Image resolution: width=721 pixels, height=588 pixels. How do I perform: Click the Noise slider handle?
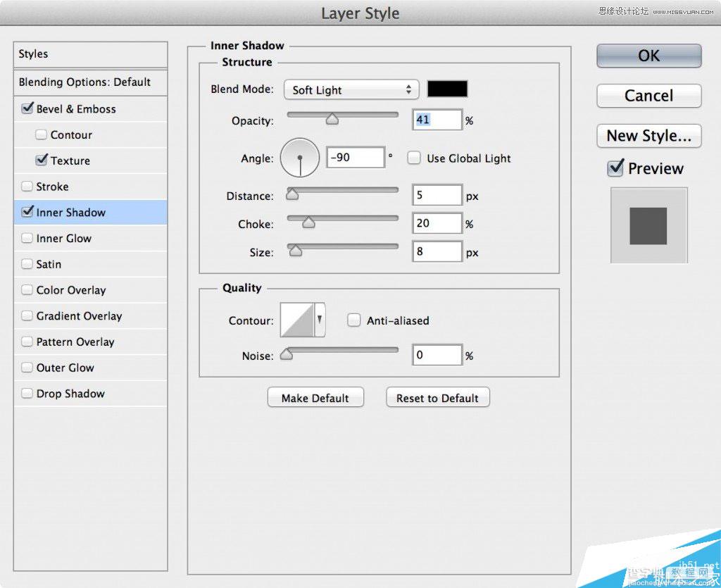pyautogui.click(x=287, y=354)
